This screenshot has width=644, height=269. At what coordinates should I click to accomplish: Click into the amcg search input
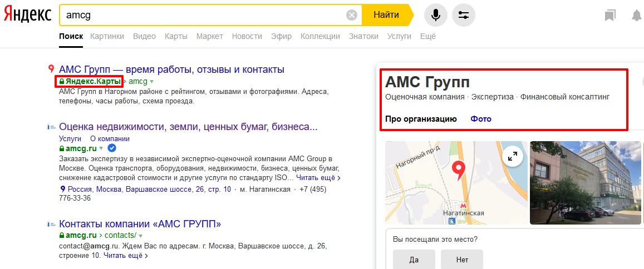pos(203,16)
